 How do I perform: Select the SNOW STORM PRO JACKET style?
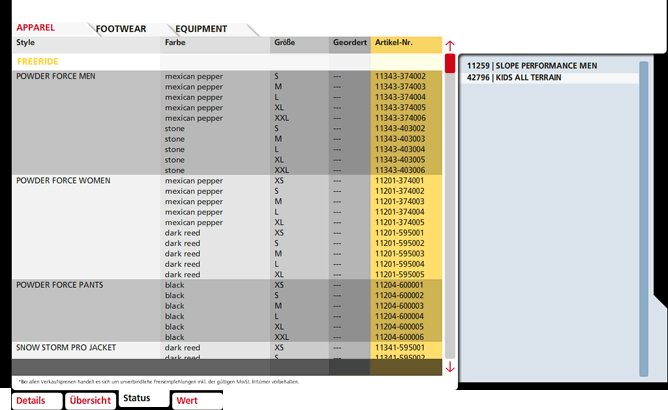(x=66, y=348)
